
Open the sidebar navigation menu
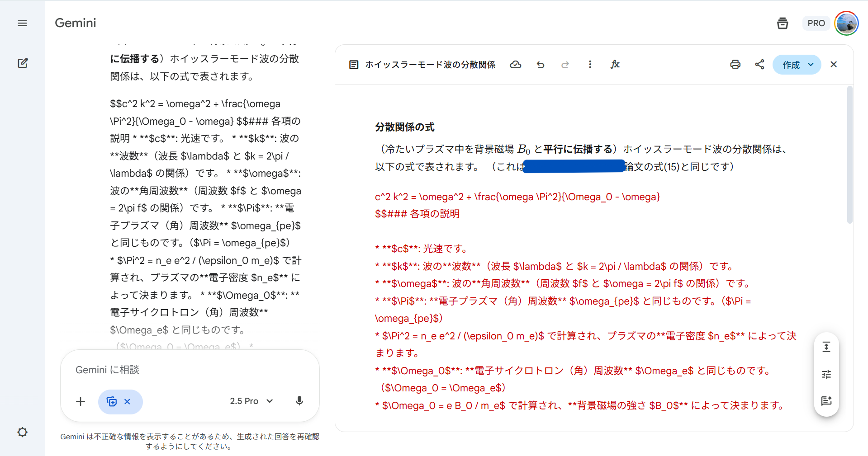point(22,23)
